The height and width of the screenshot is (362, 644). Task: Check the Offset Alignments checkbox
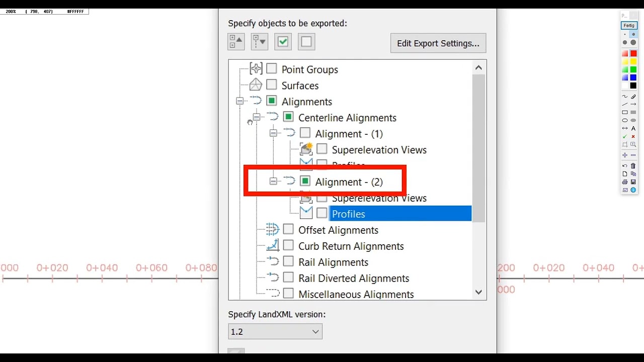288,229
